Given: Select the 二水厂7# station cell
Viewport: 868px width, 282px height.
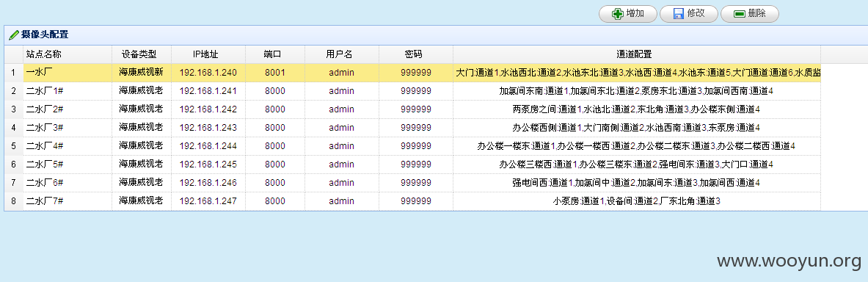Looking at the screenshot, I should click(x=68, y=200).
